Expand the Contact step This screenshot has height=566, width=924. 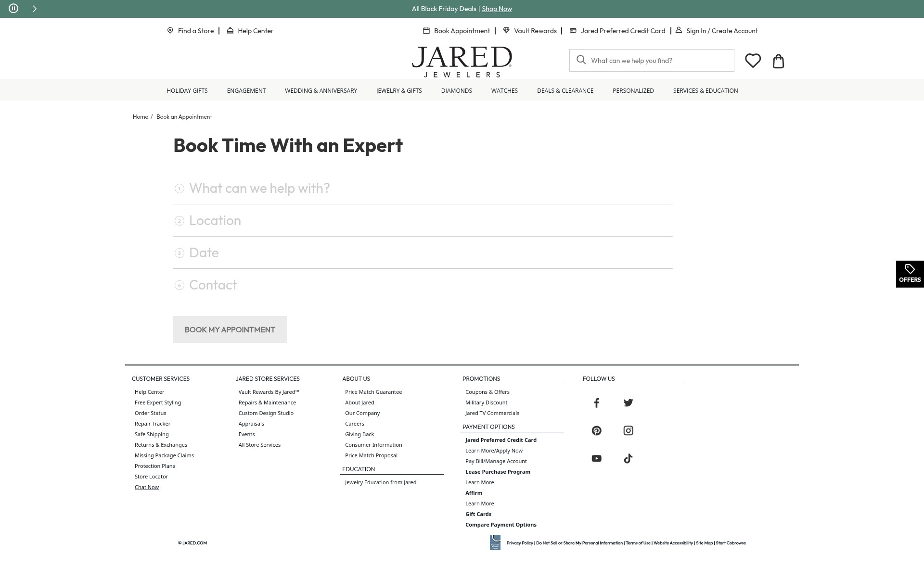click(x=423, y=285)
